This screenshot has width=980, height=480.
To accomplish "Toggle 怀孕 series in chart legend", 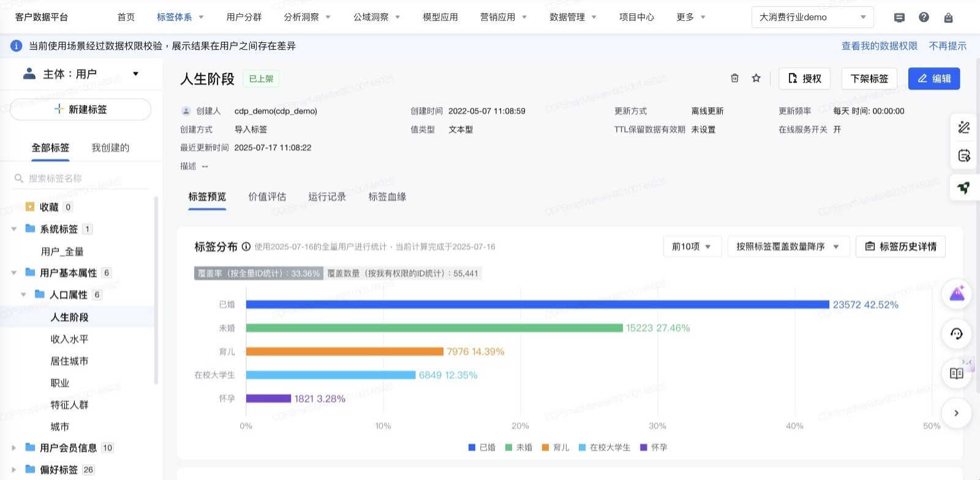I will point(654,448).
